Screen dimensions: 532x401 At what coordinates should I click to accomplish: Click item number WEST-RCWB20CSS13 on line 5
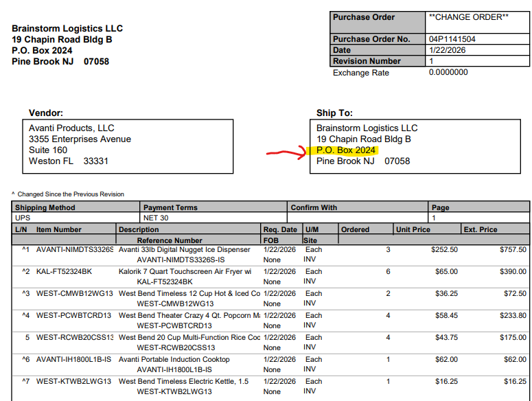point(75,338)
